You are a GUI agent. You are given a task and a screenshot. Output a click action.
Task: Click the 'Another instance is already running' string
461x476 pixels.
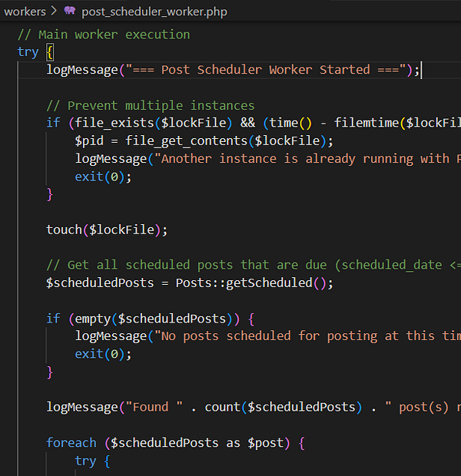point(307,159)
